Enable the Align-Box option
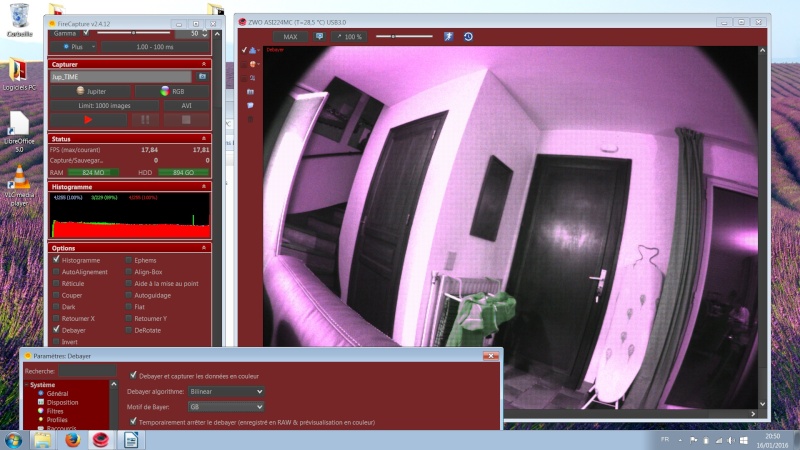800x450 pixels. 129,272
